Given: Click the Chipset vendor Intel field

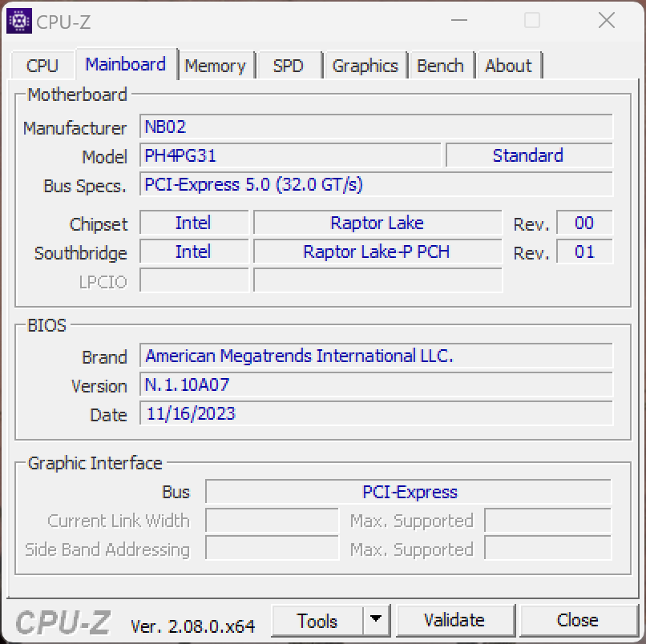Looking at the screenshot, I should click(x=194, y=223).
